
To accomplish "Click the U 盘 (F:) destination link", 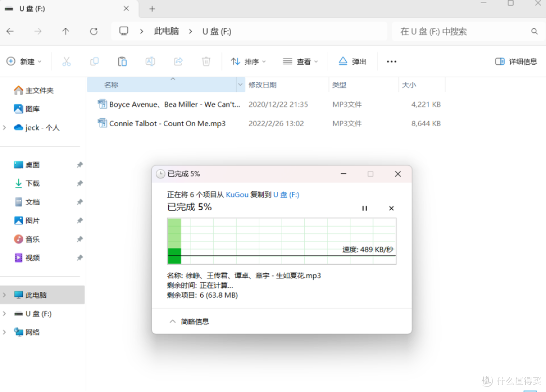I will [286, 194].
